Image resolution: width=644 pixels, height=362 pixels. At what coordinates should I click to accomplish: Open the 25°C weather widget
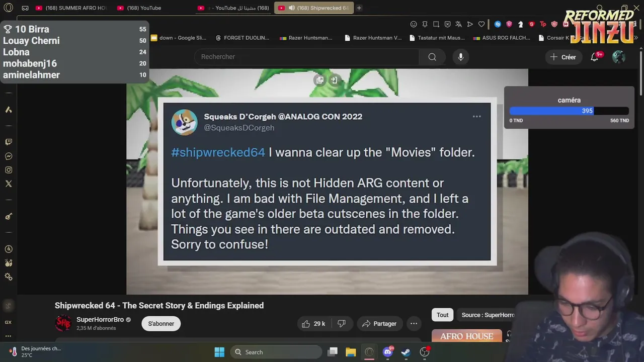[35, 352]
